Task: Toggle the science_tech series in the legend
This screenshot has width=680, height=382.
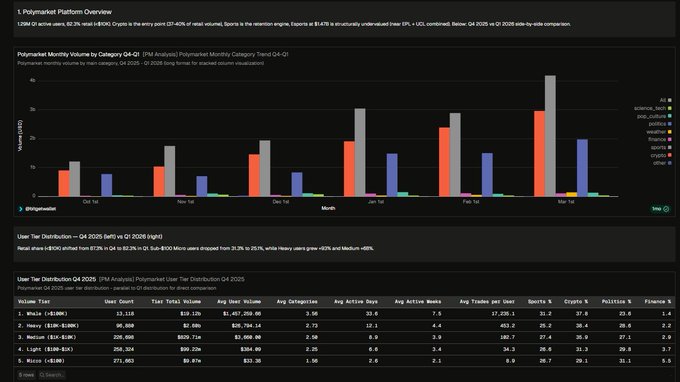Action: tap(653, 108)
